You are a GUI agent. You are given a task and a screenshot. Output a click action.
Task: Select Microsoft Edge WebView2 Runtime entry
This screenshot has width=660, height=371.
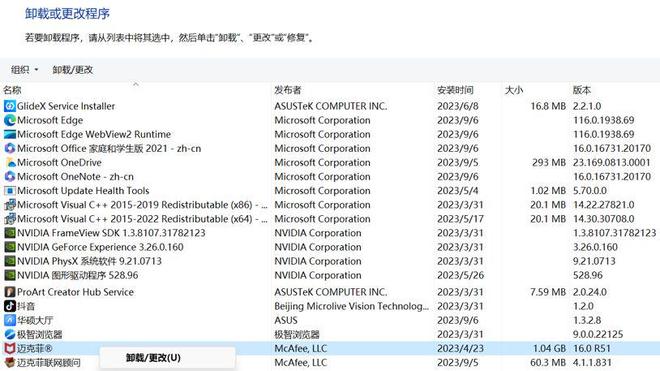point(94,134)
